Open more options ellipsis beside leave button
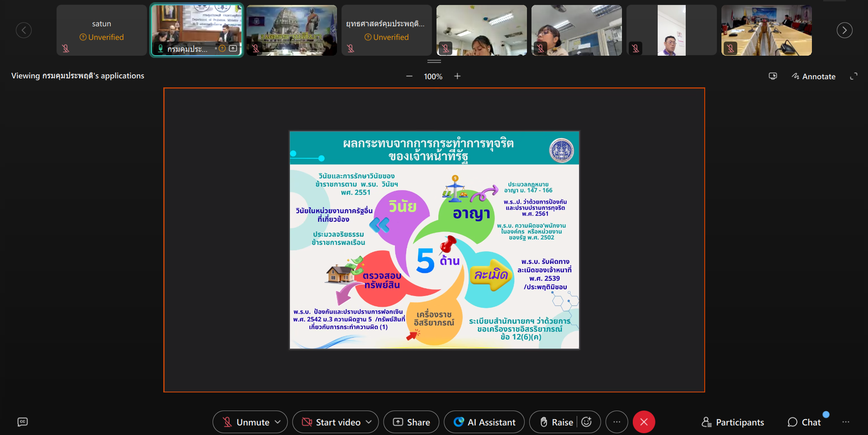 click(x=617, y=422)
